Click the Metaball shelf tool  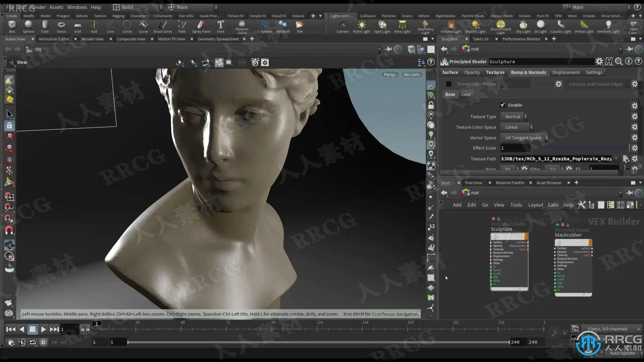tap(282, 26)
